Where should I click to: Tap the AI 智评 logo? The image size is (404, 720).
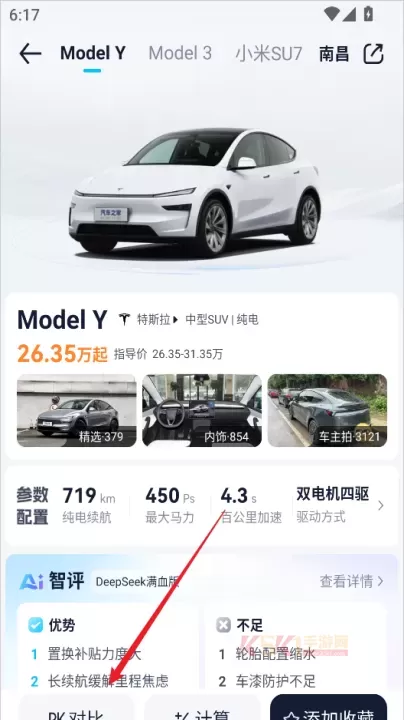click(52, 581)
